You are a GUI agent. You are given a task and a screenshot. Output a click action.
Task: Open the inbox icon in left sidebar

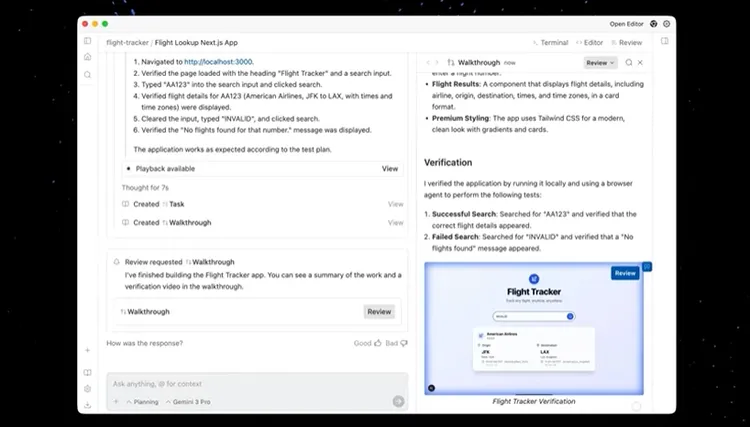[x=88, y=58]
